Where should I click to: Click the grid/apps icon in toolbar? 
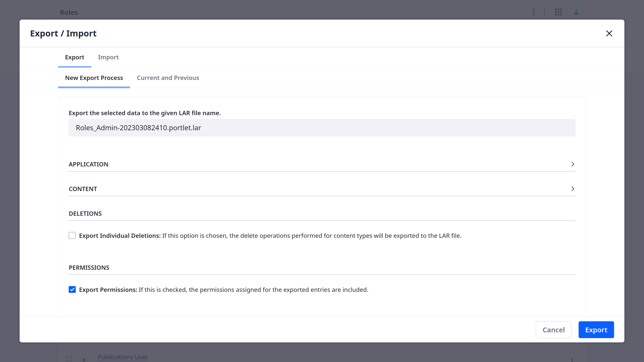coord(558,12)
